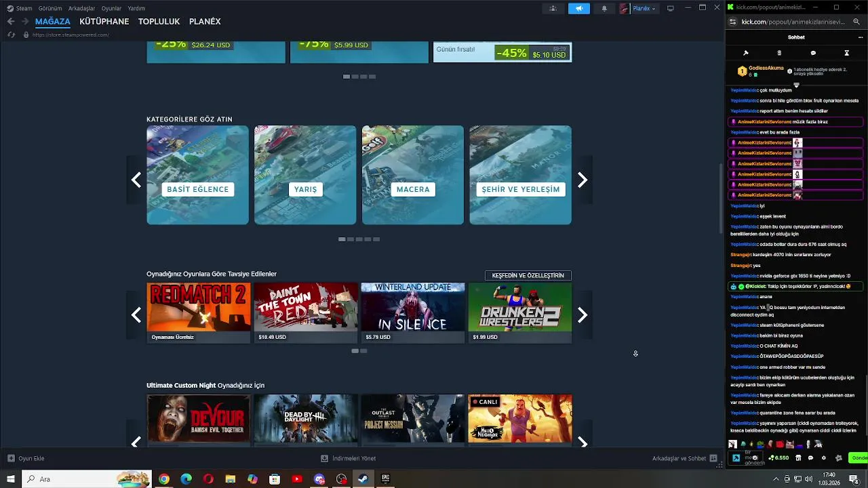The width and height of the screenshot is (868, 488).
Task: Open Google Chrome from the taskbar
Action: (x=163, y=479)
